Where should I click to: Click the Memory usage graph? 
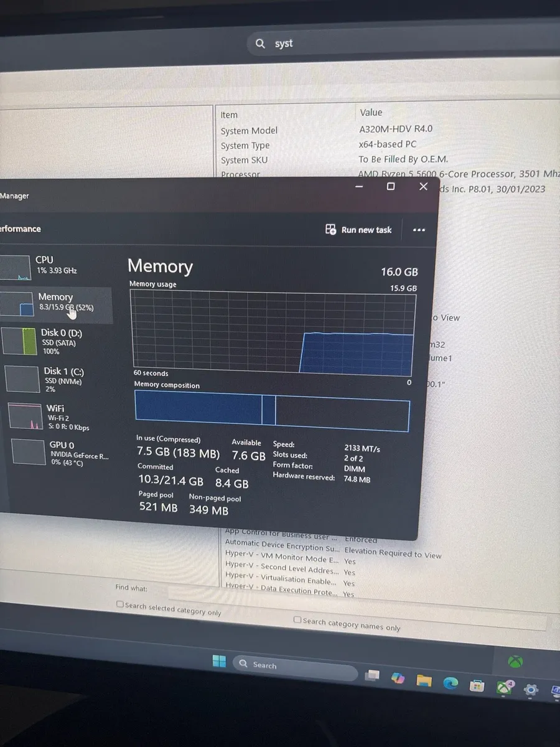(272, 332)
